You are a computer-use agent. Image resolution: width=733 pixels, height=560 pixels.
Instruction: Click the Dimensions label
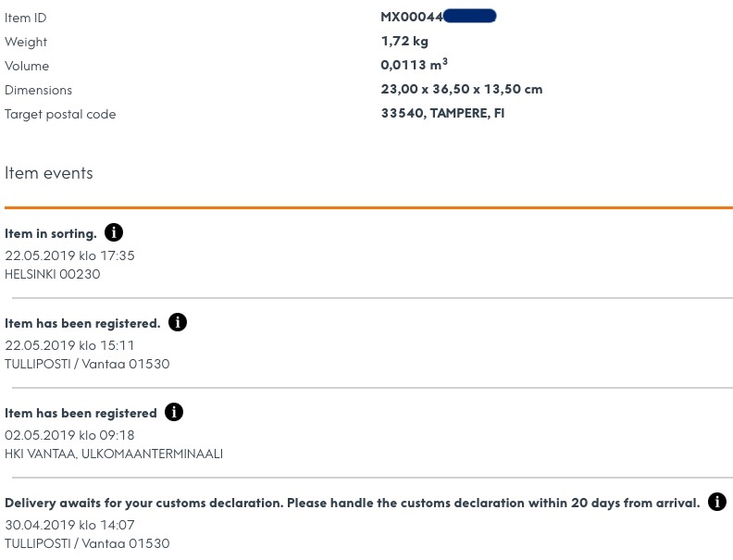point(38,90)
